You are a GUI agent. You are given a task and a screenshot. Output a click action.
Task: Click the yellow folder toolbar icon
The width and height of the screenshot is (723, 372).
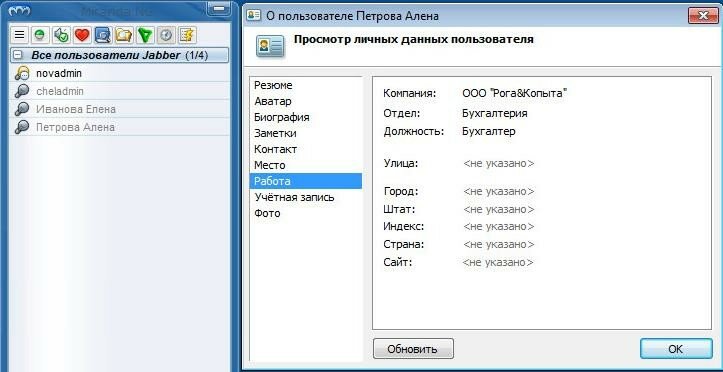[124, 35]
